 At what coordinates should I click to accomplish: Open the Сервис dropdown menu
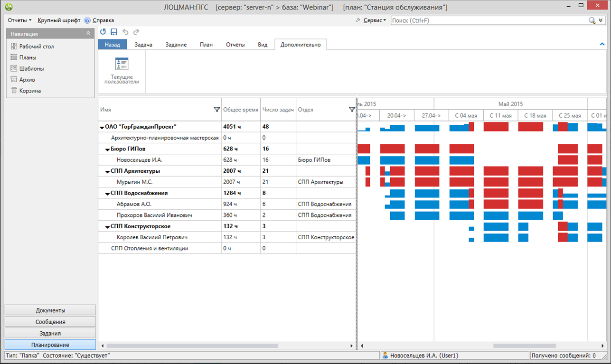375,20
